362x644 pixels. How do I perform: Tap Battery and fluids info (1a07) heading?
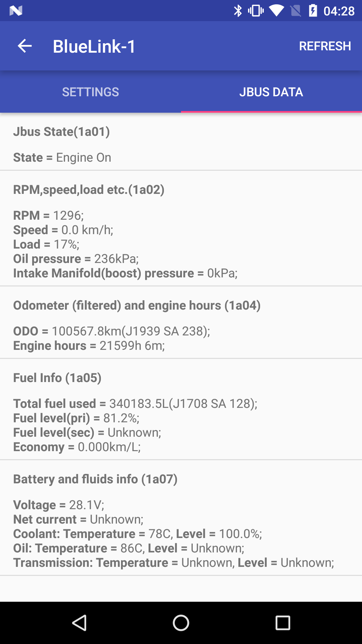click(x=95, y=479)
